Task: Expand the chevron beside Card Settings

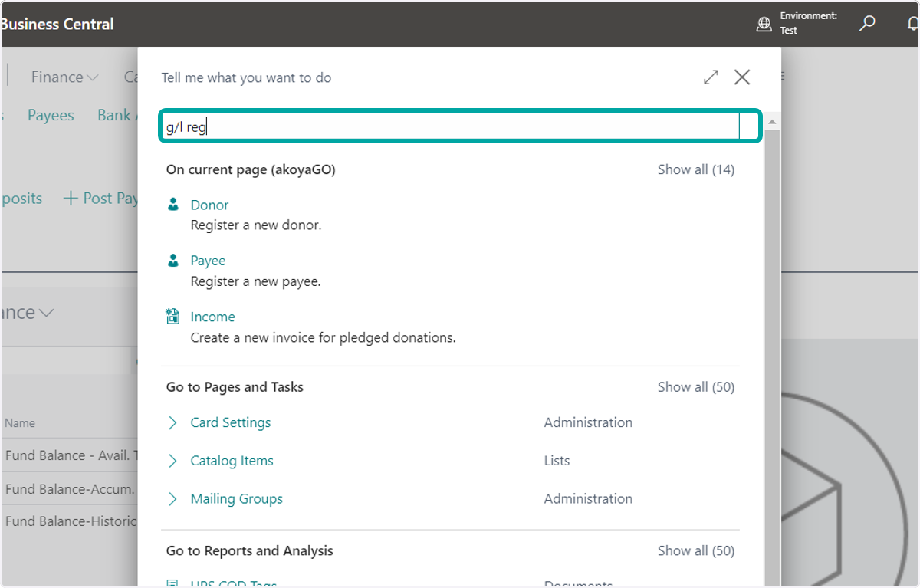Action: pos(173,422)
